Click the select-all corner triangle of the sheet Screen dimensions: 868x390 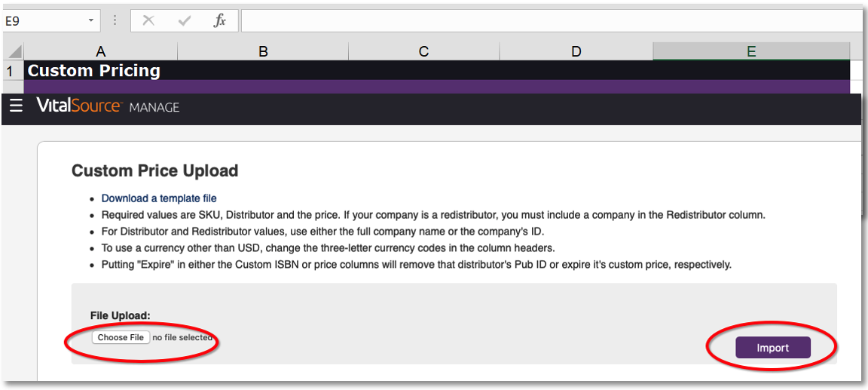click(x=15, y=52)
